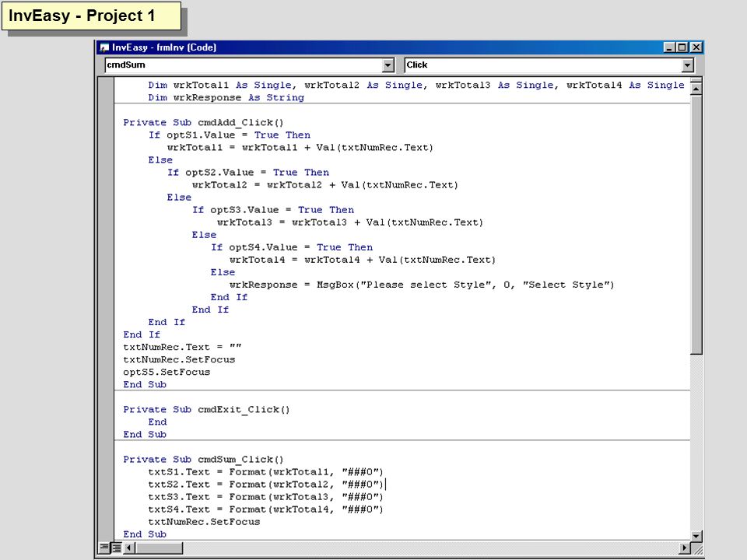Click the "txtS1.Text = Format" line

[x=266, y=472]
